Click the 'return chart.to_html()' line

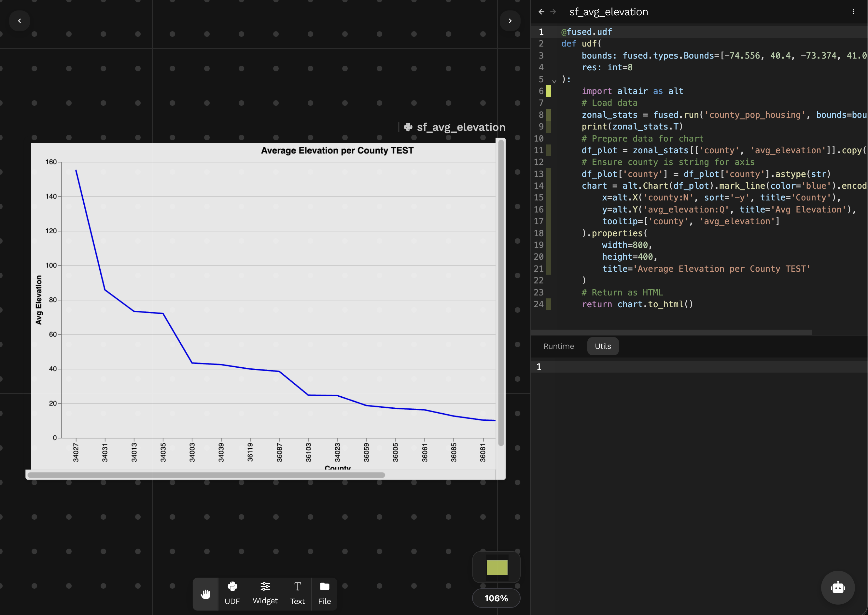[637, 304]
